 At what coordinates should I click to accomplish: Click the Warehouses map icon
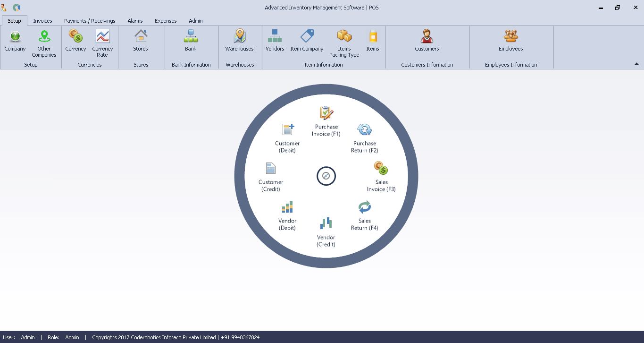pos(240,37)
